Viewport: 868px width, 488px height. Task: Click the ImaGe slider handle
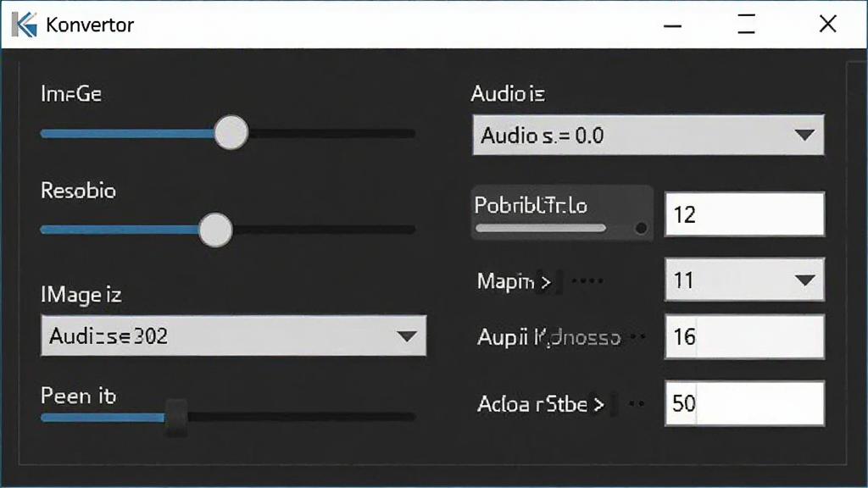231,133
